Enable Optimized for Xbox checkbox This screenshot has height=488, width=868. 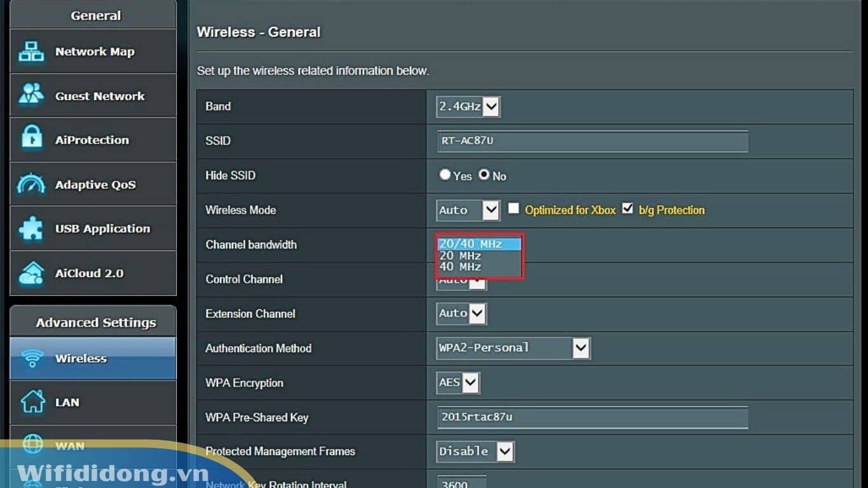513,208
